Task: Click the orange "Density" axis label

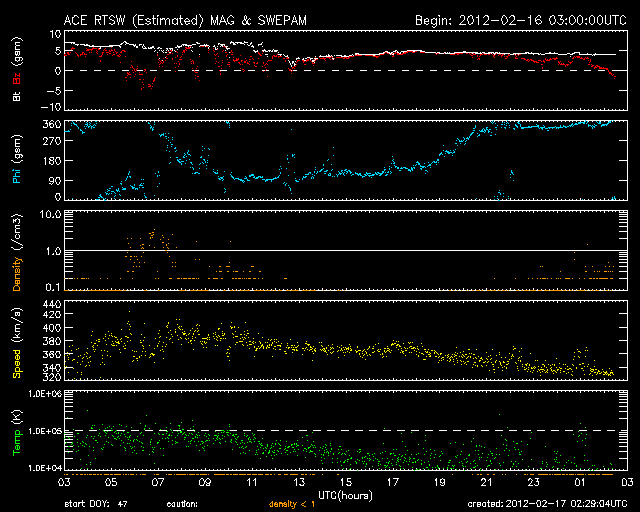Action: point(17,274)
